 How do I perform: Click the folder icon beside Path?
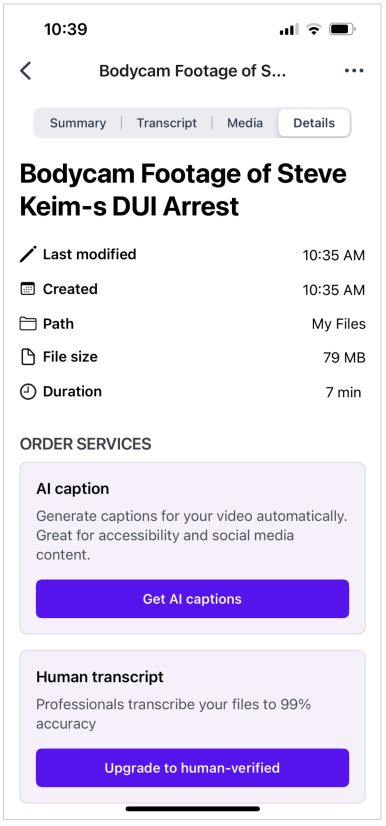pos(28,323)
